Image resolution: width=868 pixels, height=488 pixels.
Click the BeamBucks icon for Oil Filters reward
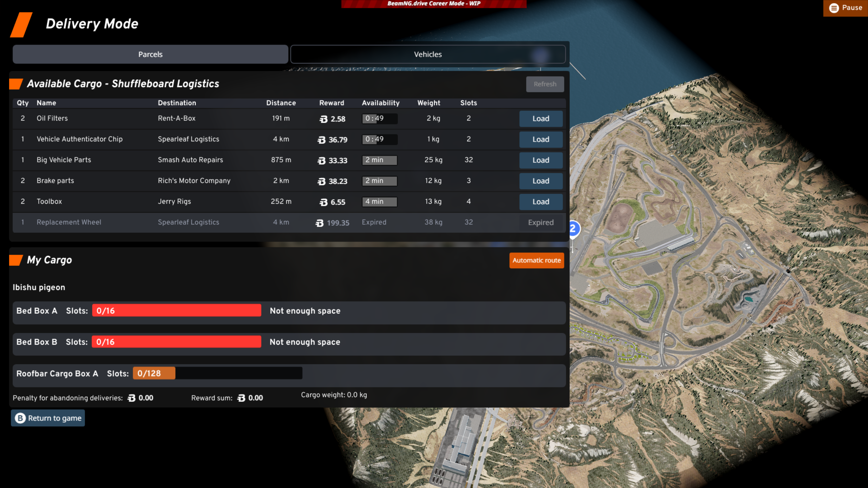pos(323,119)
